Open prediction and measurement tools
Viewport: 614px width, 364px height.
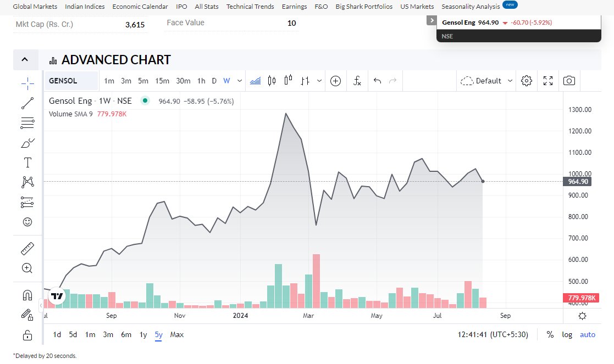[27, 202]
